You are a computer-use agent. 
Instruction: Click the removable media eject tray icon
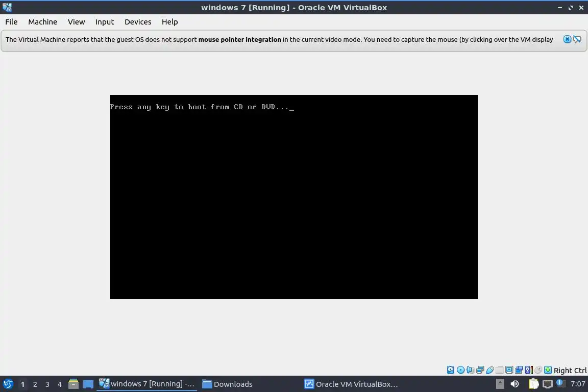coord(500,384)
